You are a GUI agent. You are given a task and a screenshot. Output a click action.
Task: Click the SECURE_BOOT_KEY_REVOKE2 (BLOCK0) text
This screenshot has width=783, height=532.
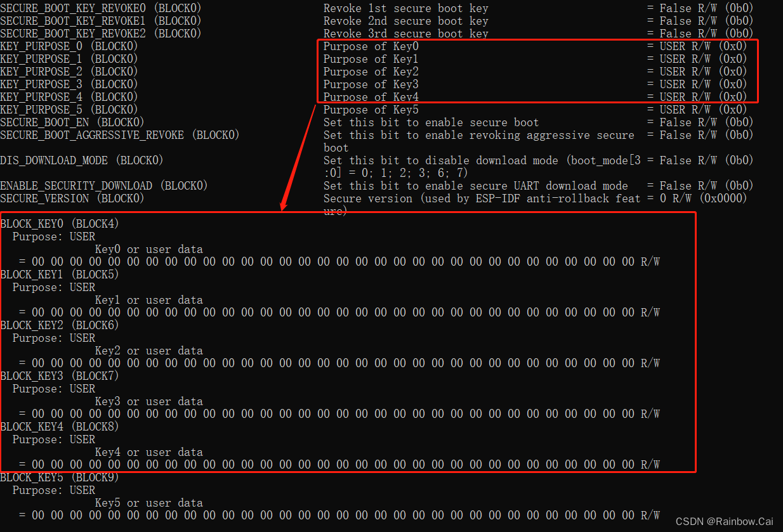pos(100,34)
